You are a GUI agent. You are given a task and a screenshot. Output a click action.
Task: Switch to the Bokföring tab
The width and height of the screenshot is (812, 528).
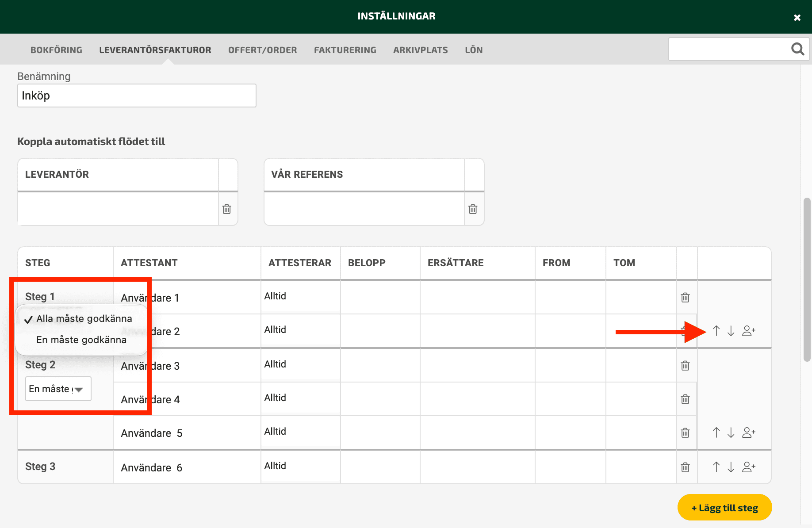click(x=56, y=50)
